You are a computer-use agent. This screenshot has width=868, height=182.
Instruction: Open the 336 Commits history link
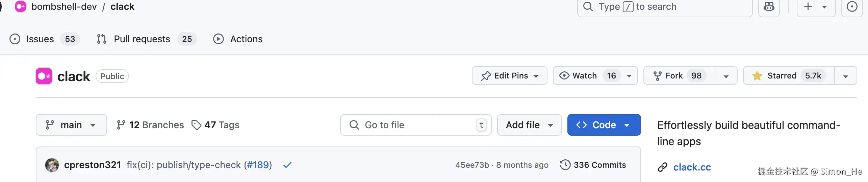593,165
